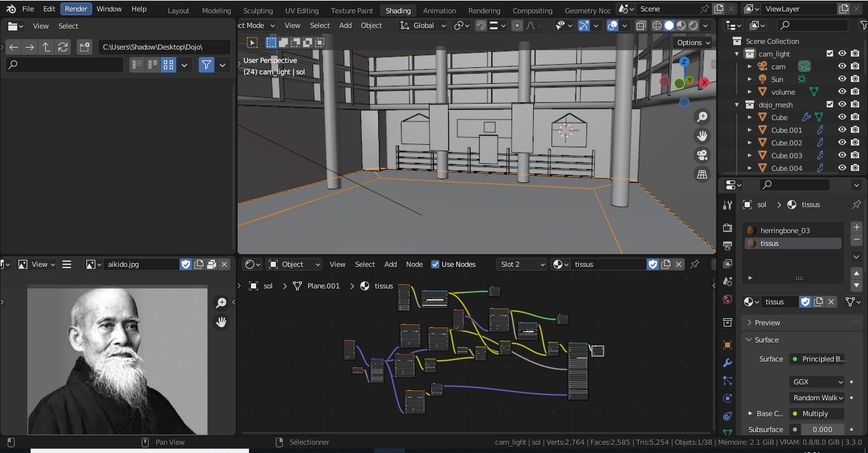Click the create new directory icon
The width and height of the screenshot is (868, 453).
pos(84,47)
